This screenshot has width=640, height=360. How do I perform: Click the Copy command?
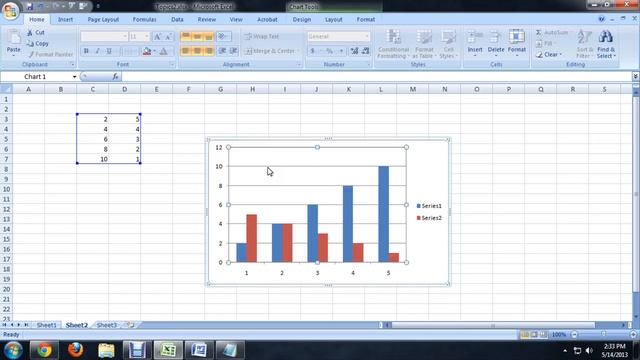pyautogui.click(x=38, y=43)
